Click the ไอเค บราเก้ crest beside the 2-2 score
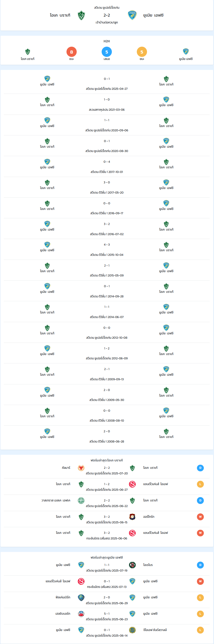 pyautogui.click(x=81, y=15)
